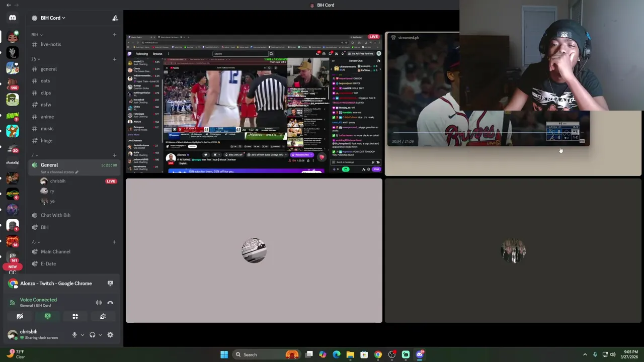The image size is (644, 362).
Task: Mute the microphone
Action: click(x=74, y=335)
